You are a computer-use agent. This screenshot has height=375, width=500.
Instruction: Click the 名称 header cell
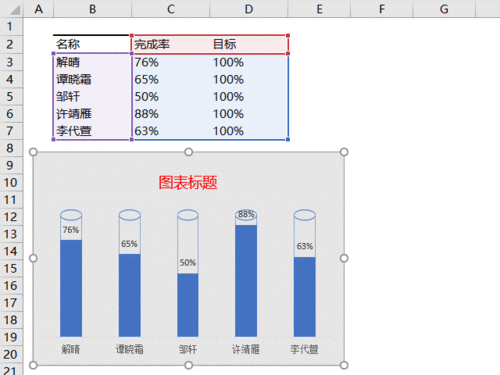[92, 44]
